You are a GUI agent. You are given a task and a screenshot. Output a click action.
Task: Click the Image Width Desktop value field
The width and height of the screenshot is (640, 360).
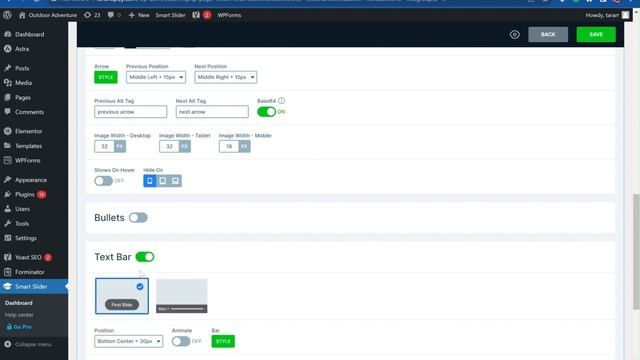pyautogui.click(x=104, y=146)
